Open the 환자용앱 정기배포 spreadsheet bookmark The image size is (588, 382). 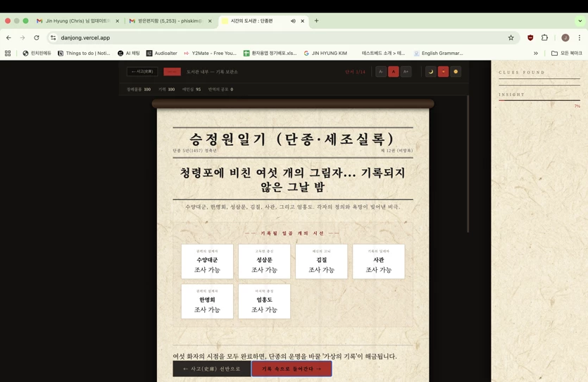click(x=270, y=54)
